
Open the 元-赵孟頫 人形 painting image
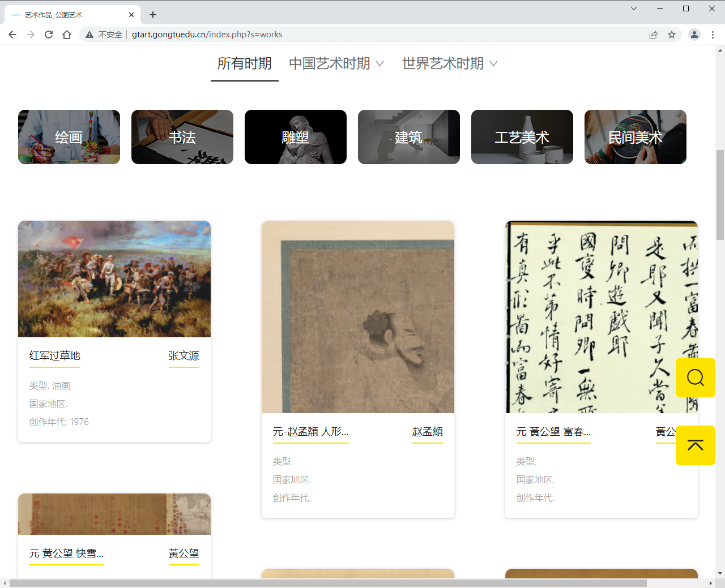pos(358,317)
